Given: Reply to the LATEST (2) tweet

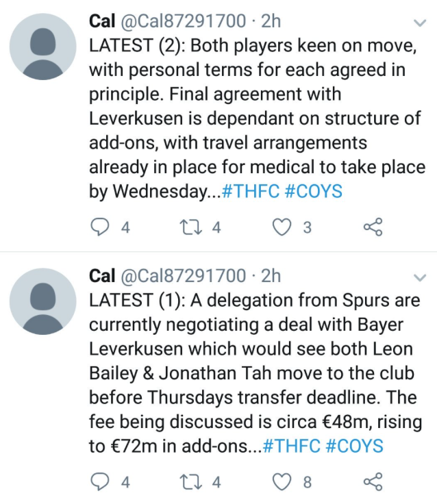Looking at the screenshot, I should (x=99, y=227).
